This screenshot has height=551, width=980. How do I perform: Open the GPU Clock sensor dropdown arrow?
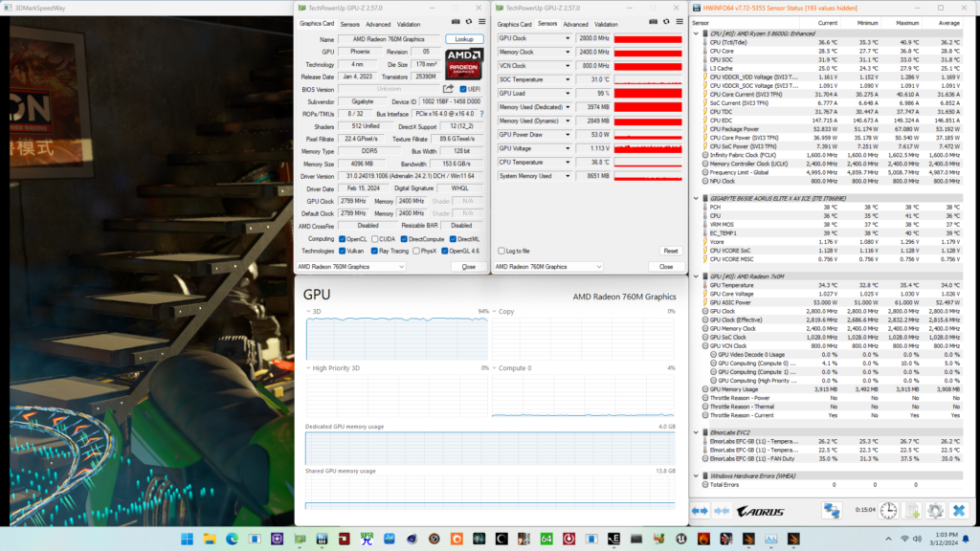click(x=568, y=38)
